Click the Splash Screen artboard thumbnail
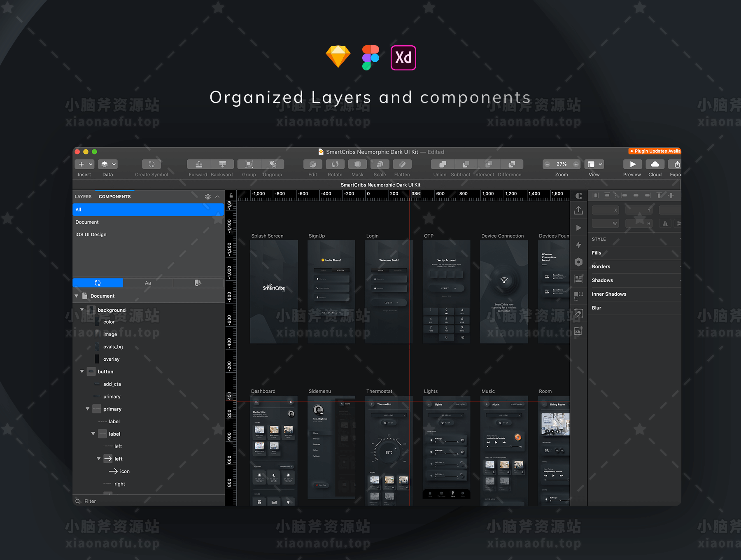 click(x=274, y=292)
